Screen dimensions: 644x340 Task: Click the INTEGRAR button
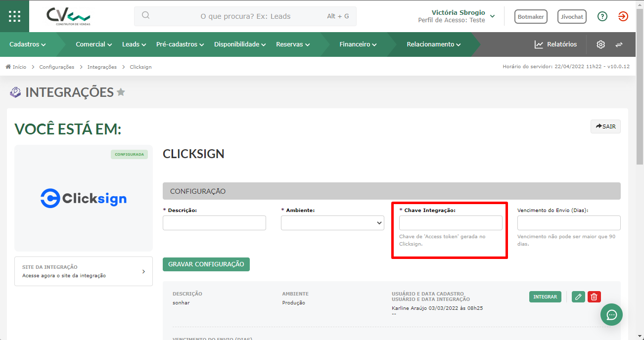pyautogui.click(x=545, y=297)
